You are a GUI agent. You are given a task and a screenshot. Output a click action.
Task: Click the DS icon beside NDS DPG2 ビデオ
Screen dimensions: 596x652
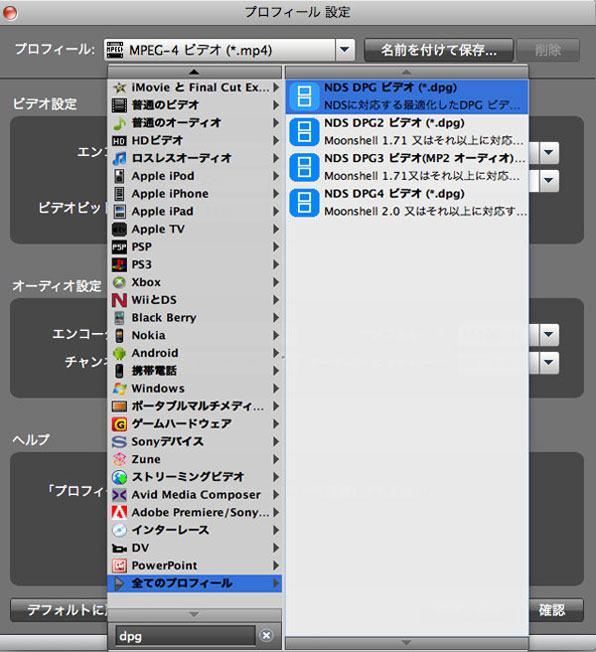pos(304,132)
